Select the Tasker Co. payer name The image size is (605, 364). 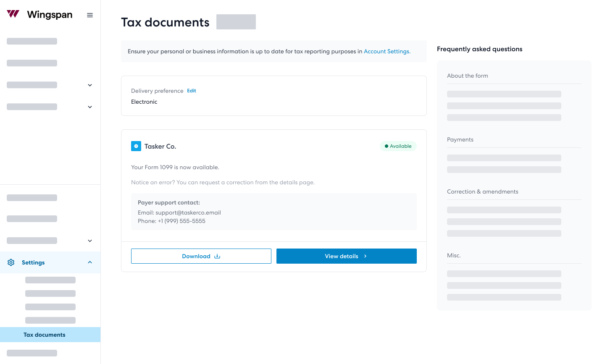pos(160,147)
